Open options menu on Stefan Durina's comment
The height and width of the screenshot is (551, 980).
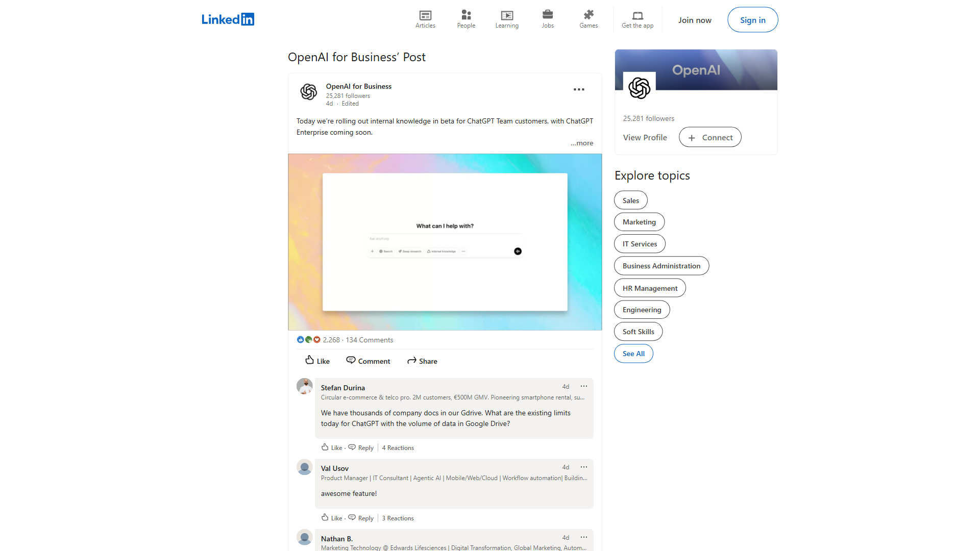[584, 386]
